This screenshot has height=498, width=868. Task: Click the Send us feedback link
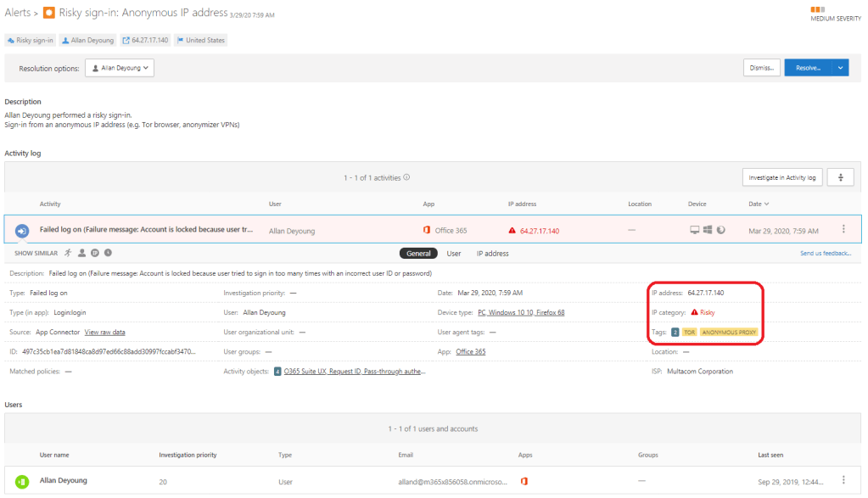point(825,253)
